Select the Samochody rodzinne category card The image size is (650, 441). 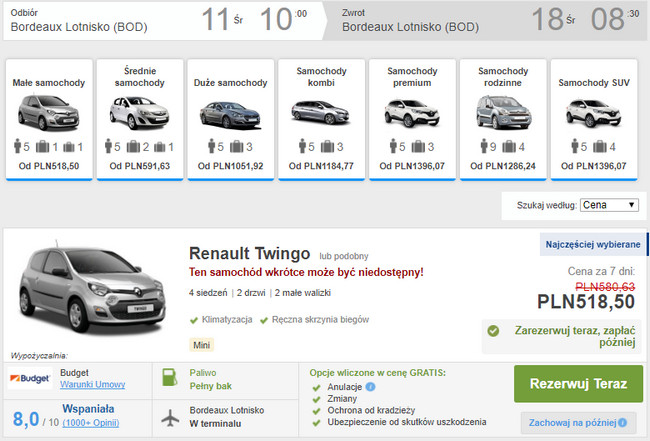[x=503, y=120]
